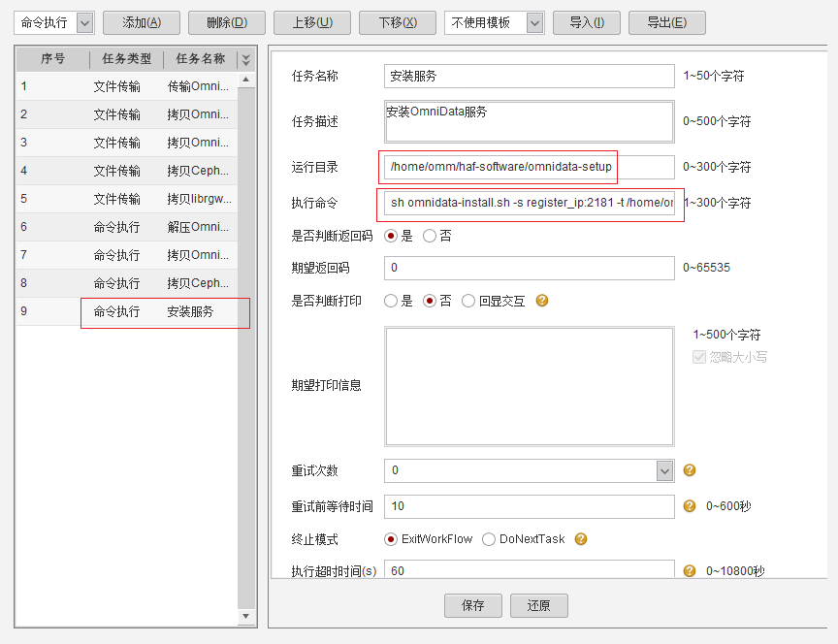Screen dimensions: 838x644
Task: Click 导出(E) button
Action: (667, 23)
